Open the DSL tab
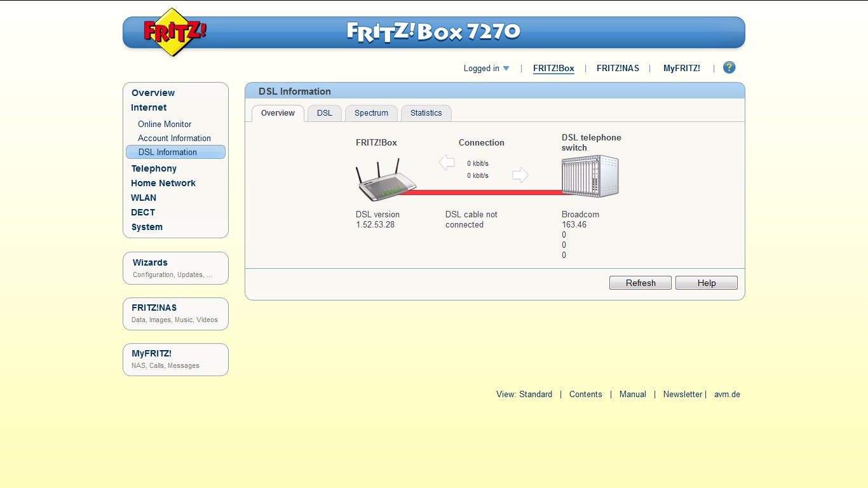The height and width of the screenshot is (488, 868). point(325,113)
